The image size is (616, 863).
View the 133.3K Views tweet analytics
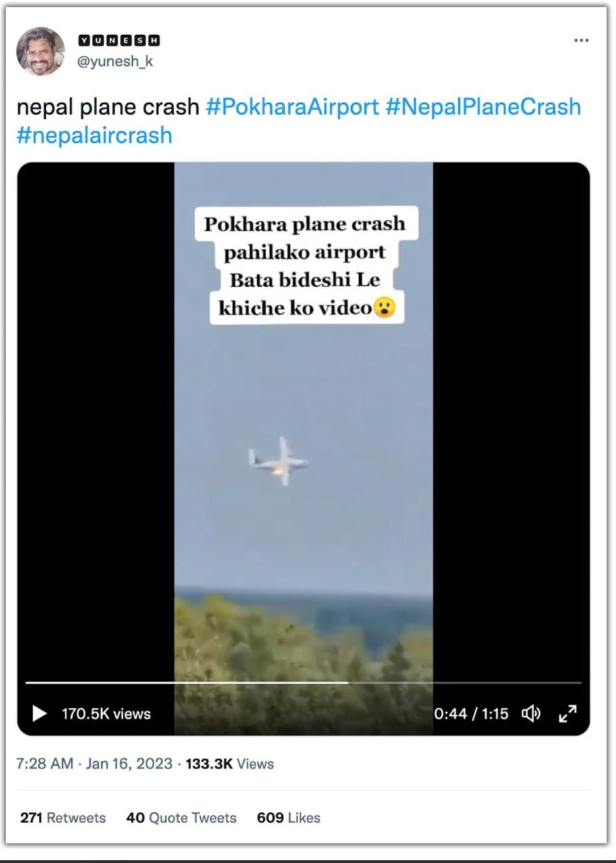229,764
